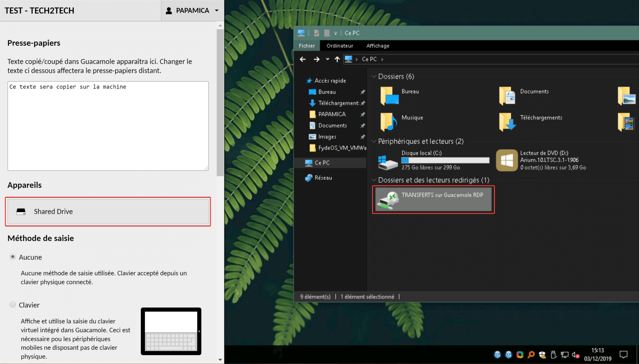Open the Musique folder
The width and height of the screenshot is (639, 364).
pos(388,122)
